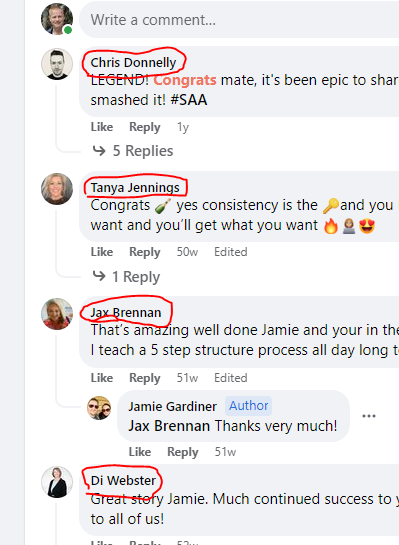Reply to Tanya Jennings' comment

click(145, 252)
